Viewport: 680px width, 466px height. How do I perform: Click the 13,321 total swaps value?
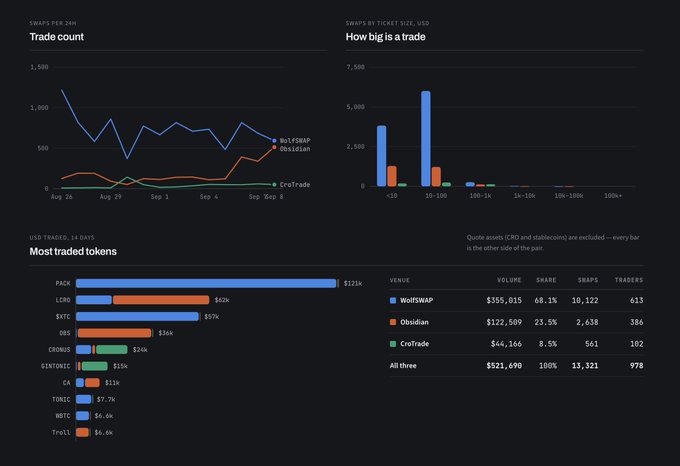[585, 365]
